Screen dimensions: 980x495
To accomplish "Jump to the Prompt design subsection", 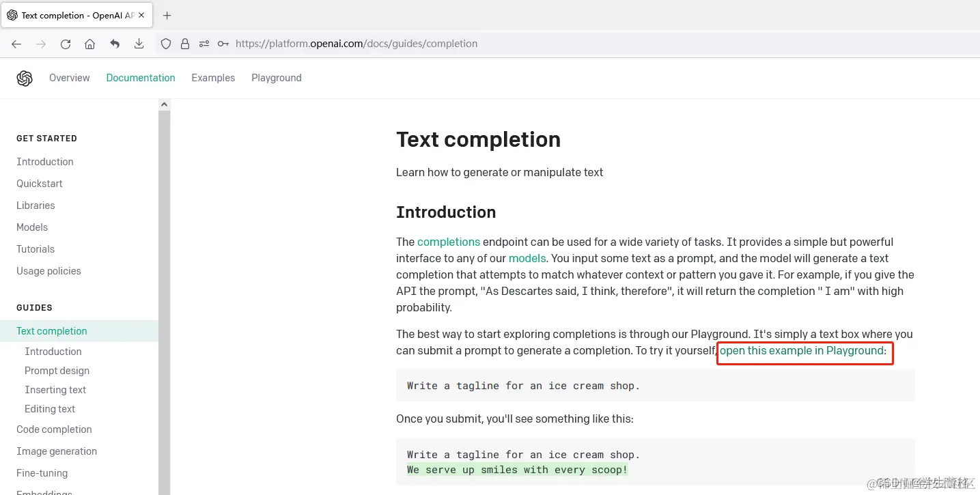I will (57, 371).
